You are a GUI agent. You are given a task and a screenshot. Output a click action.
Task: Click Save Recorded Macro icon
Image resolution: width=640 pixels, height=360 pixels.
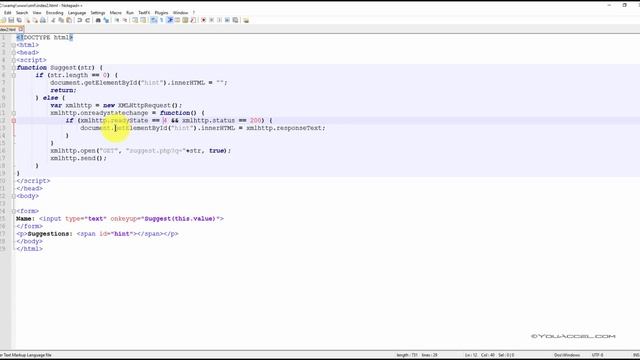(x=236, y=20)
